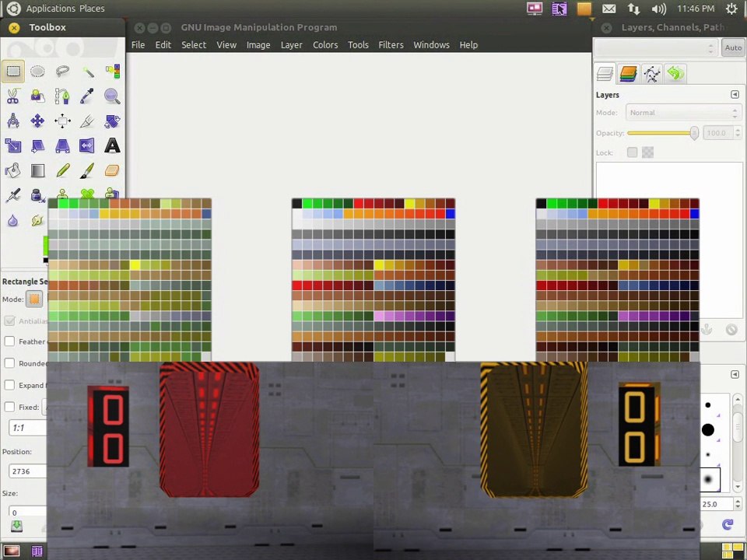The width and height of the screenshot is (747, 560).
Task: Pick the Pencil tool
Action: click(x=62, y=170)
